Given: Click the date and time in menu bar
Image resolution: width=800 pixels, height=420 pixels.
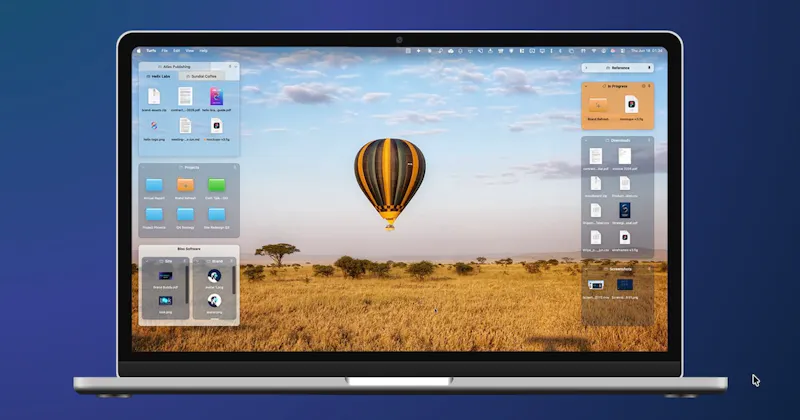Looking at the screenshot, I should [x=646, y=51].
